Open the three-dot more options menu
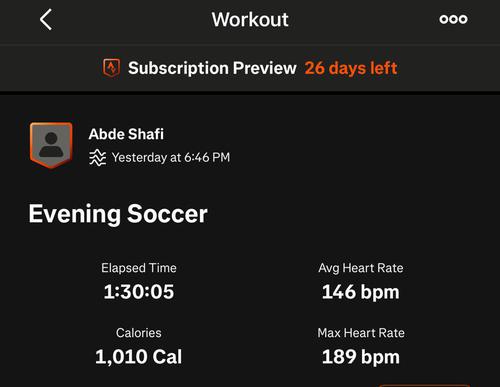The height and width of the screenshot is (387, 500). click(453, 19)
